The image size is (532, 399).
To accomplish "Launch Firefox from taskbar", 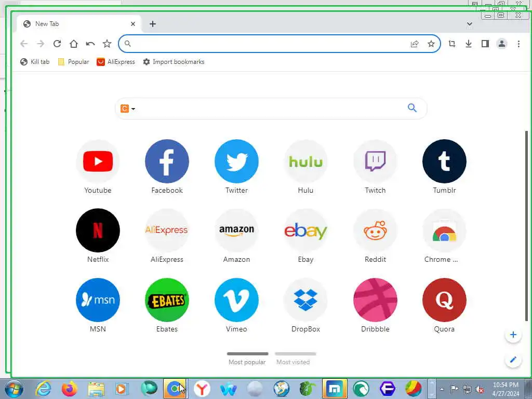I will (x=70, y=389).
